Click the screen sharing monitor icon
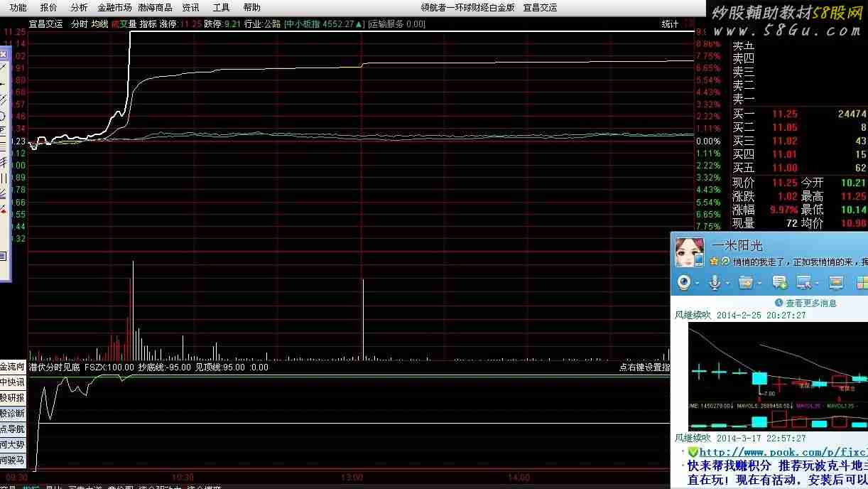 coord(835,283)
